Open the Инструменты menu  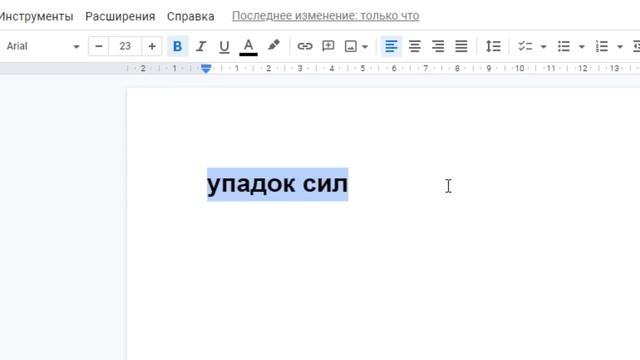pyautogui.click(x=36, y=16)
